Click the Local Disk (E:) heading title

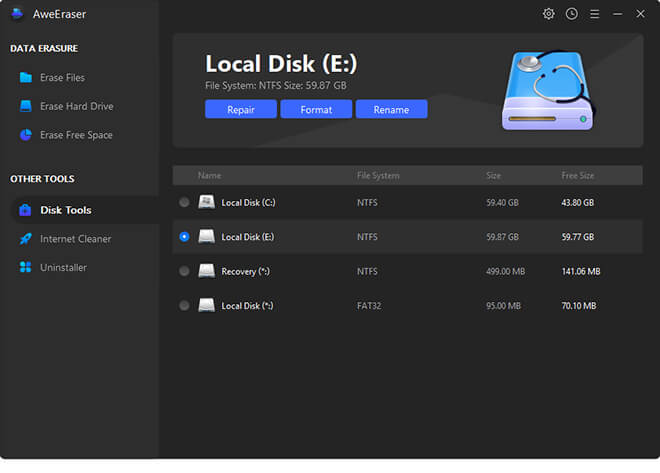[x=281, y=64]
